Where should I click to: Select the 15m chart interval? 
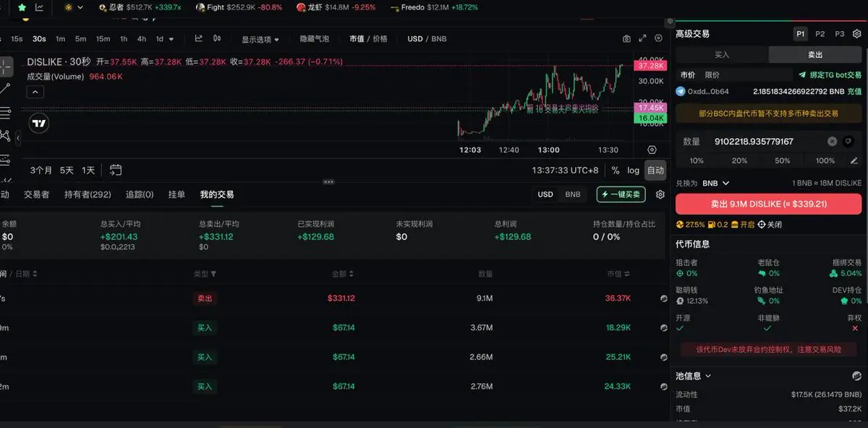click(x=103, y=39)
